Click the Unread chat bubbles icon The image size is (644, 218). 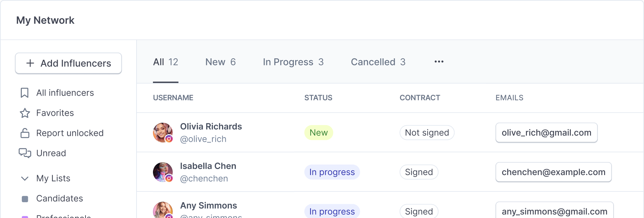click(25, 153)
